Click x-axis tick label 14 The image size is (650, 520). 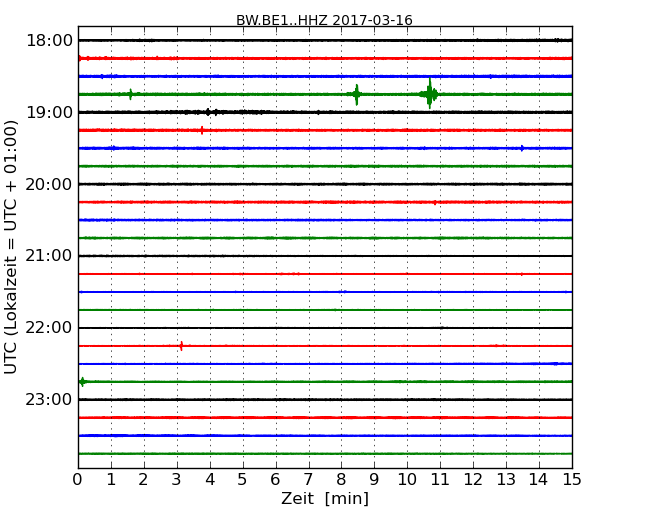pyautogui.click(x=539, y=480)
